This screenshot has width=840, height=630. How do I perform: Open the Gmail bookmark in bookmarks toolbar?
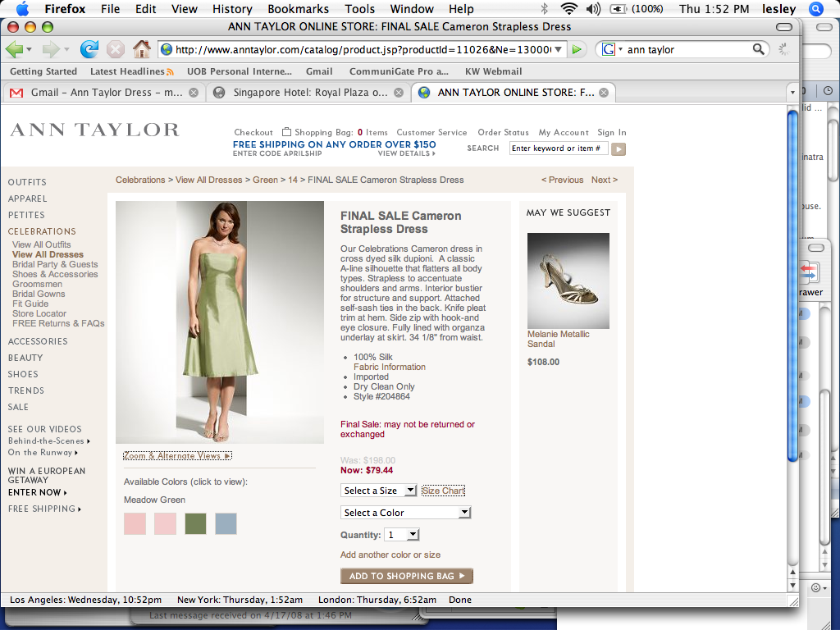319,72
